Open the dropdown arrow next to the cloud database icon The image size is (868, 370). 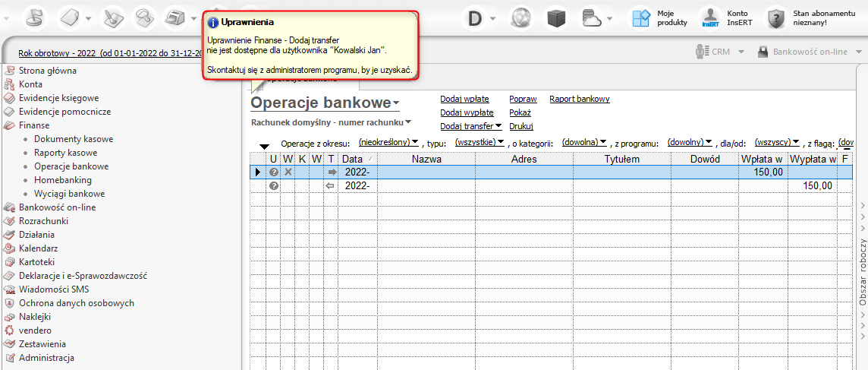[x=609, y=20]
